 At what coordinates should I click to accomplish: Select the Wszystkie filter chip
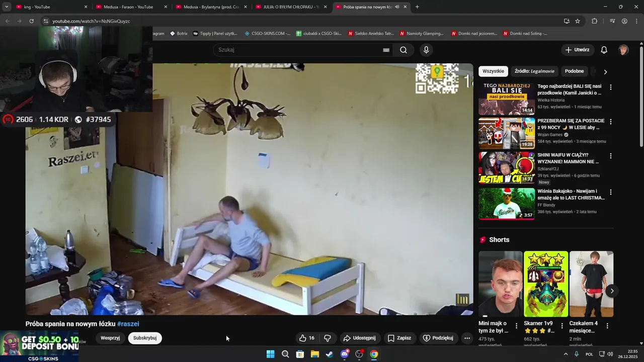(493, 71)
